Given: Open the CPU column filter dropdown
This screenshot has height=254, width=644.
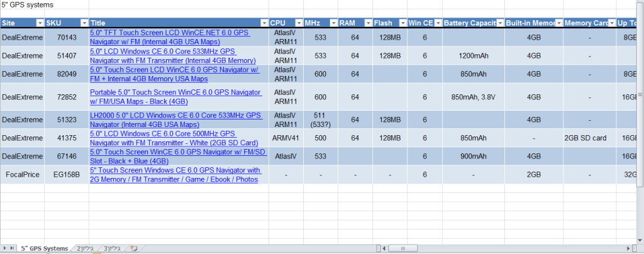Looking at the screenshot, I should (x=299, y=23).
